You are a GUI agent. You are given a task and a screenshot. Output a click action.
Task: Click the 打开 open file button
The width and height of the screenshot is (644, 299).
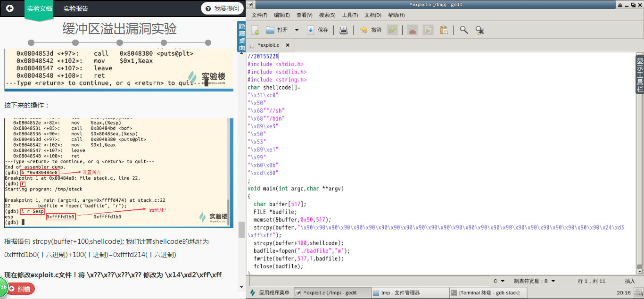pyautogui.click(x=277, y=30)
